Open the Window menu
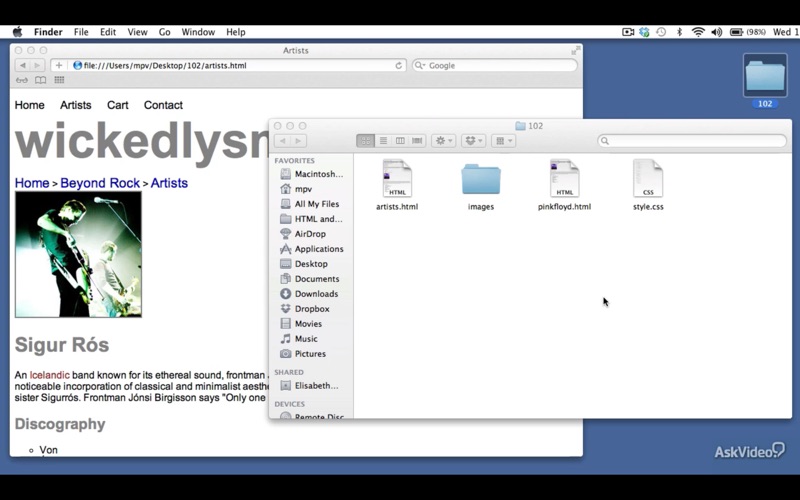 [198, 32]
